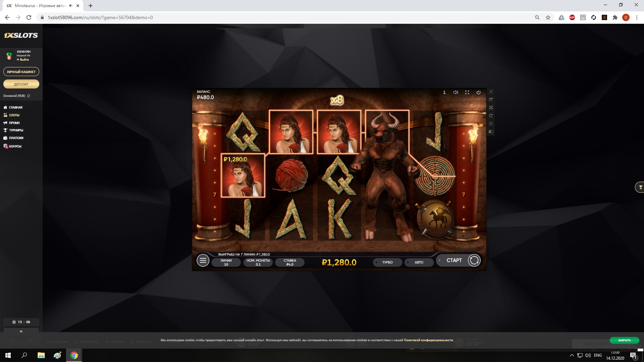Open the game hamburger menu
Viewport: 644px width, 362px height.
tap(203, 260)
